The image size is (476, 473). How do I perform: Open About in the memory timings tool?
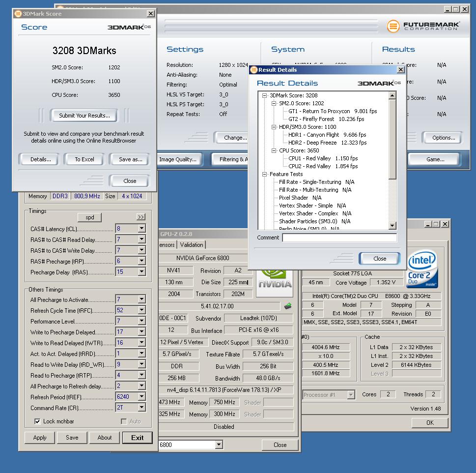point(105,438)
